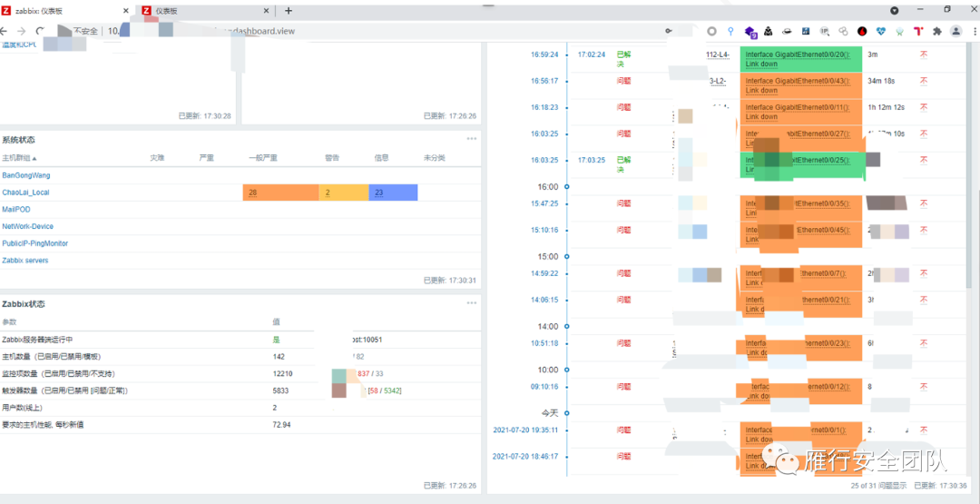Open the saved password key icon
980x504 pixels.
(x=669, y=31)
